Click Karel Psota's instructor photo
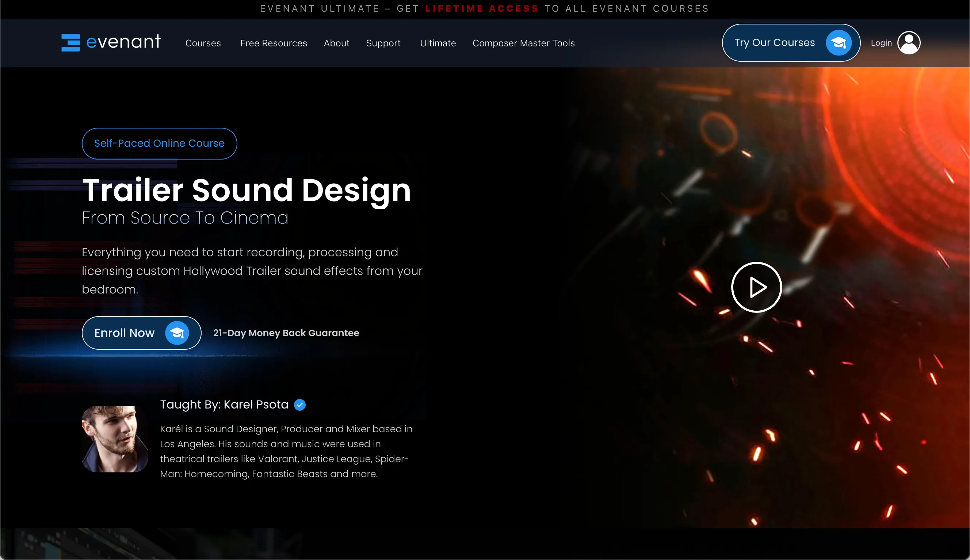This screenshot has width=970, height=560. 115,439
